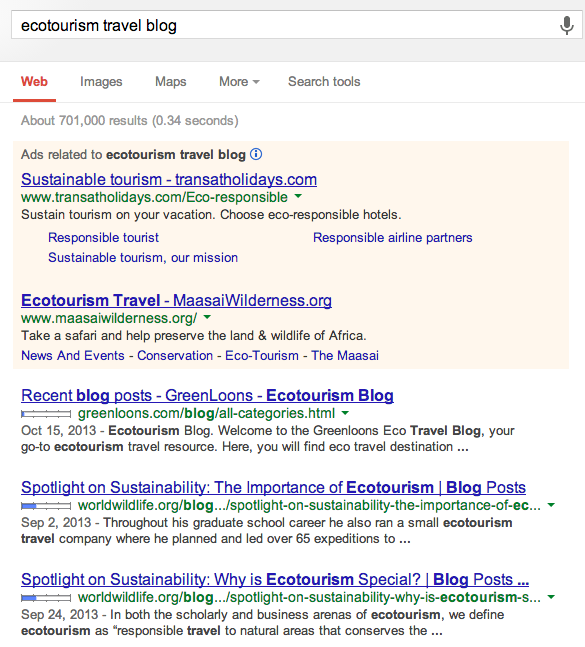Select the Web tab
Viewport: 585px width, 647px height.
(34, 82)
